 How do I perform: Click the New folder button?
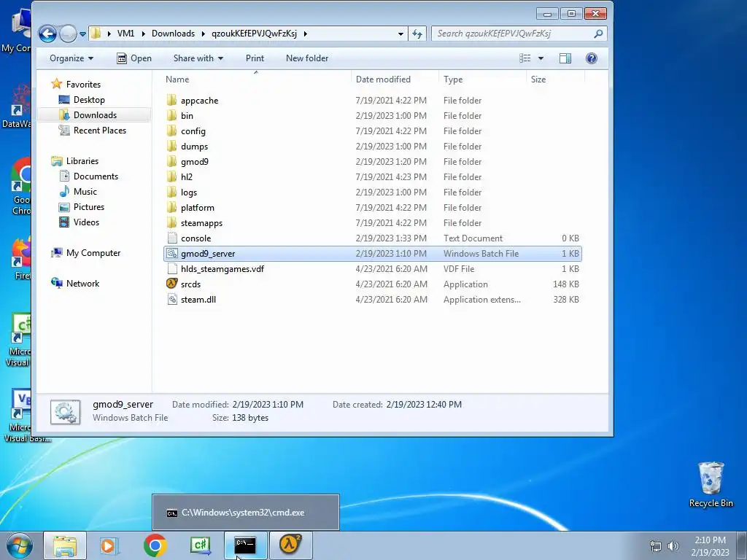(x=307, y=58)
